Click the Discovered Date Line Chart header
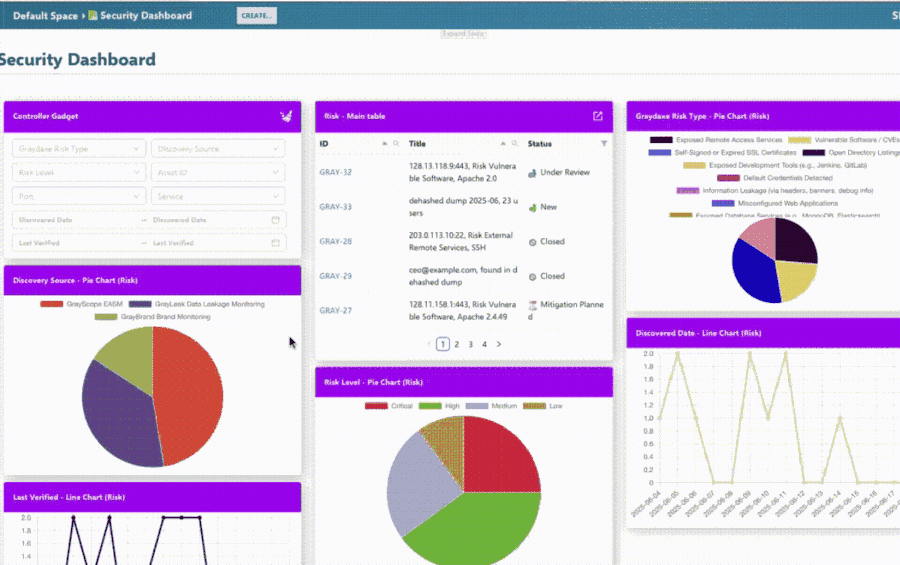The image size is (900, 565). point(763,333)
